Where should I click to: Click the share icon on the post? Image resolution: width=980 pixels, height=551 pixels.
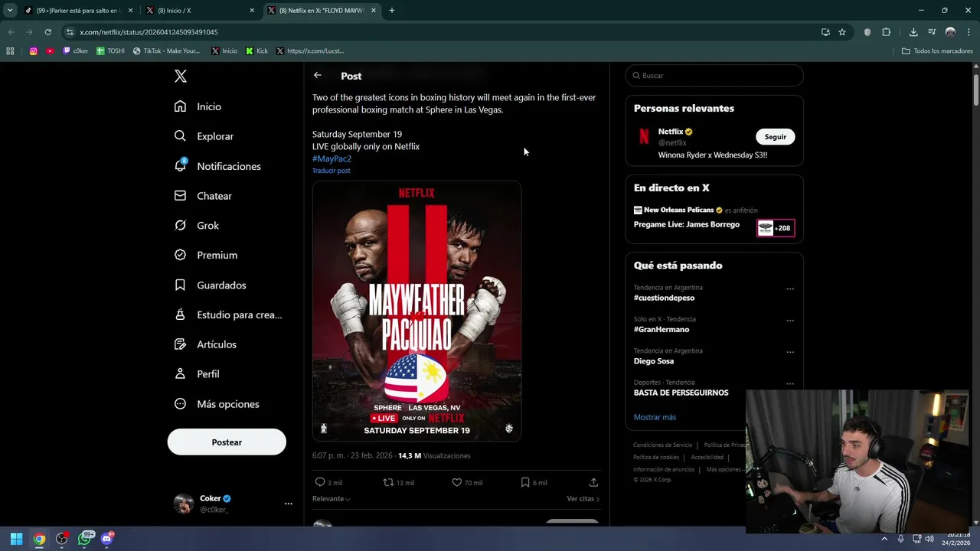click(x=593, y=482)
